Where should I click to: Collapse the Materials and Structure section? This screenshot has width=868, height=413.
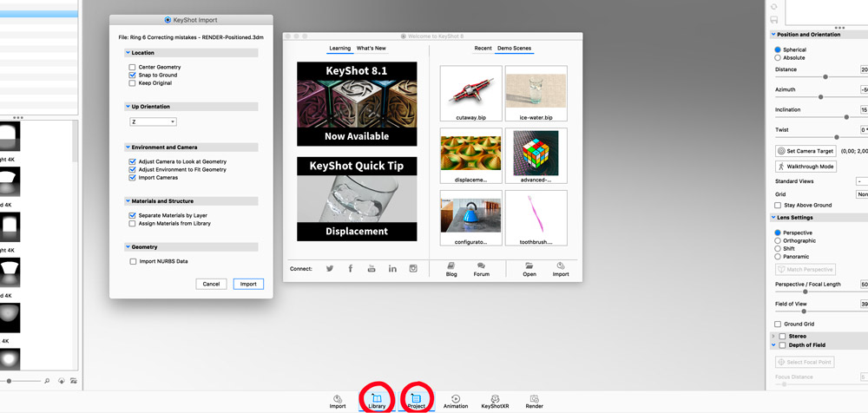click(x=128, y=201)
